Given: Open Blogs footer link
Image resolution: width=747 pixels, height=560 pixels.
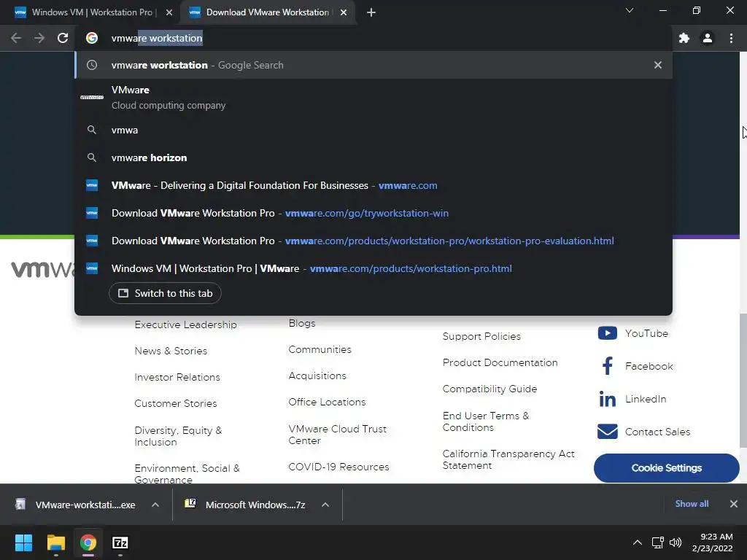Looking at the screenshot, I should 302,323.
